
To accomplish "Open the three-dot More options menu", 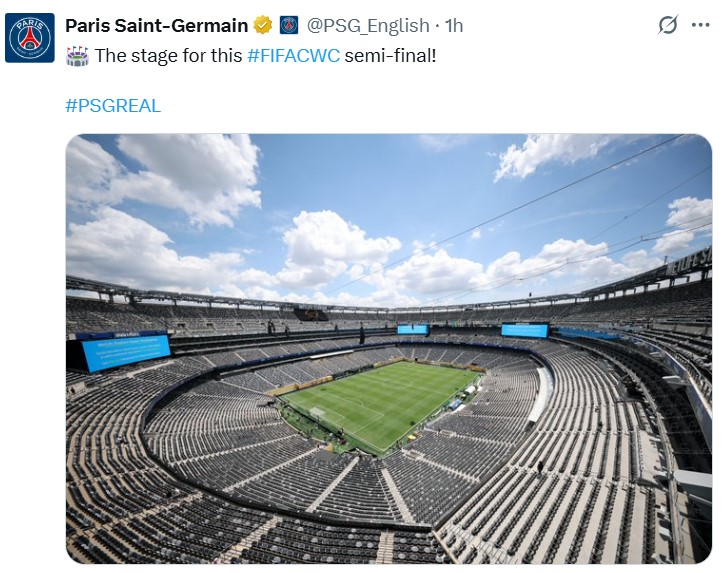I will click(701, 25).
